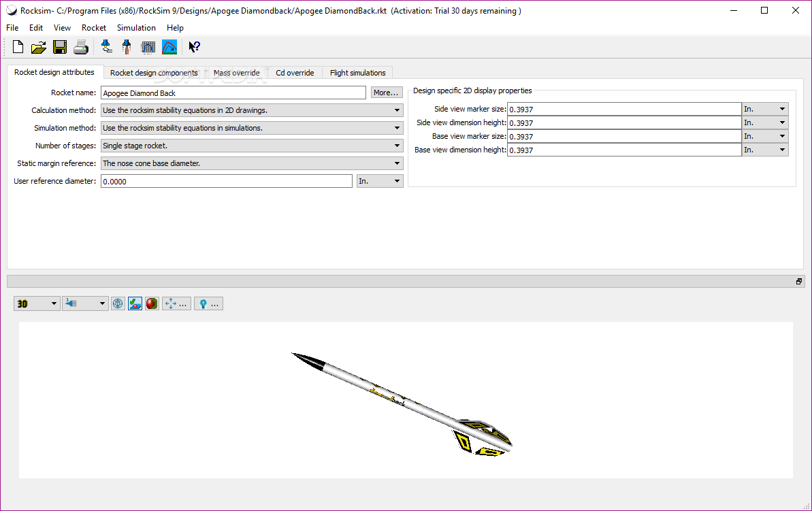Open units dropdown for Base view marker size

coord(765,136)
